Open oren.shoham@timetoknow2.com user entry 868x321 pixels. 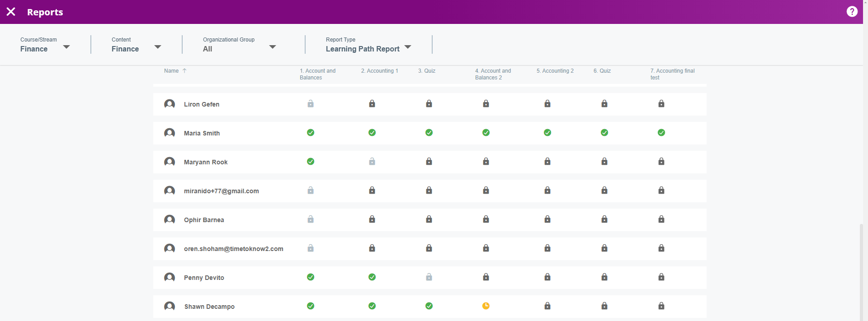point(233,249)
